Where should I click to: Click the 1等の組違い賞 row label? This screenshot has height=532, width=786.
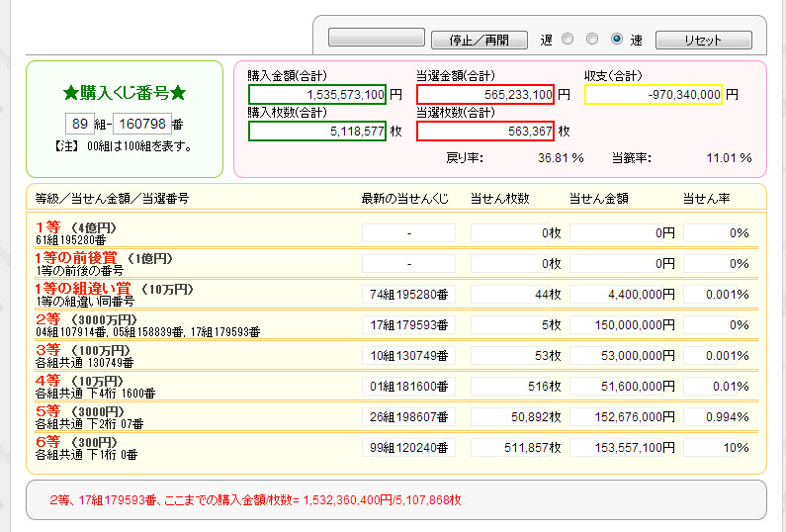pos(114,289)
